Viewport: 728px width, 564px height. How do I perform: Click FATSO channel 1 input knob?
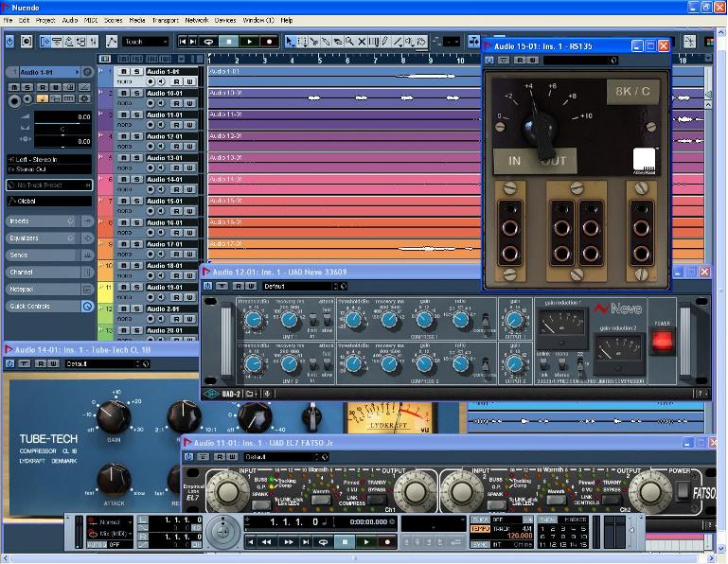pos(227,490)
